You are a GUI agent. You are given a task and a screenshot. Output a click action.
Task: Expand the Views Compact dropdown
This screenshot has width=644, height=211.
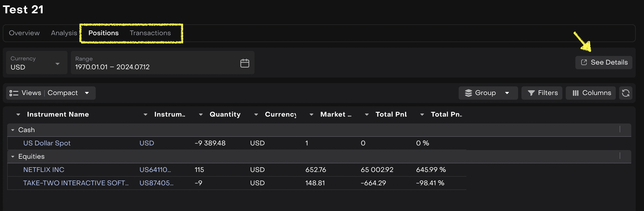tap(87, 93)
